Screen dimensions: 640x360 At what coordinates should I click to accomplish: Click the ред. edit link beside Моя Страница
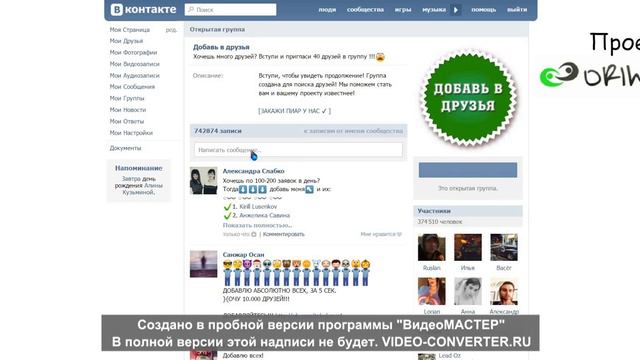tap(171, 30)
